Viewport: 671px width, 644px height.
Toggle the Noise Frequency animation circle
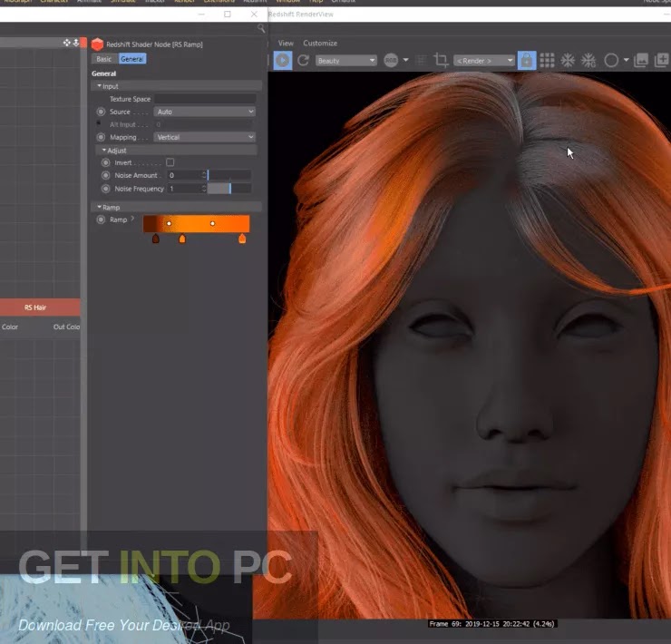[106, 189]
